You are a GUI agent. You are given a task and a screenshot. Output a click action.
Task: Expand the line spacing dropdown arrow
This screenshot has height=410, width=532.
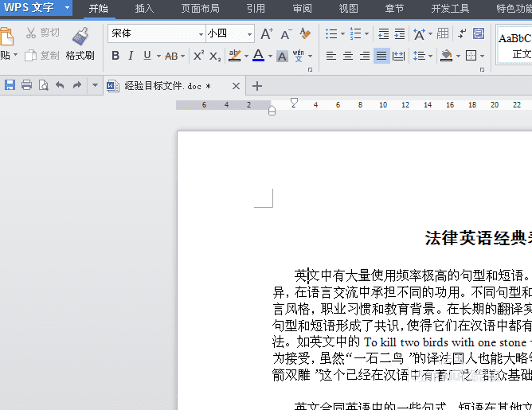click(430, 56)
